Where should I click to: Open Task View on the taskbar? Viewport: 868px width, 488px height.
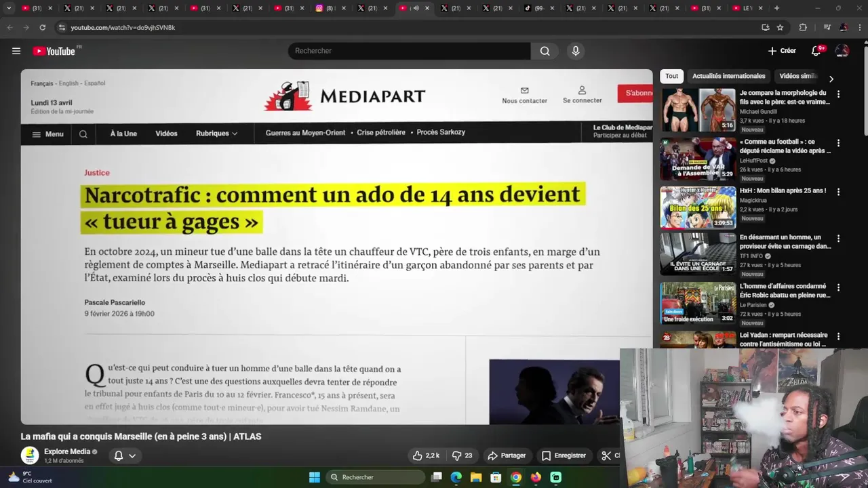[437, 477]
